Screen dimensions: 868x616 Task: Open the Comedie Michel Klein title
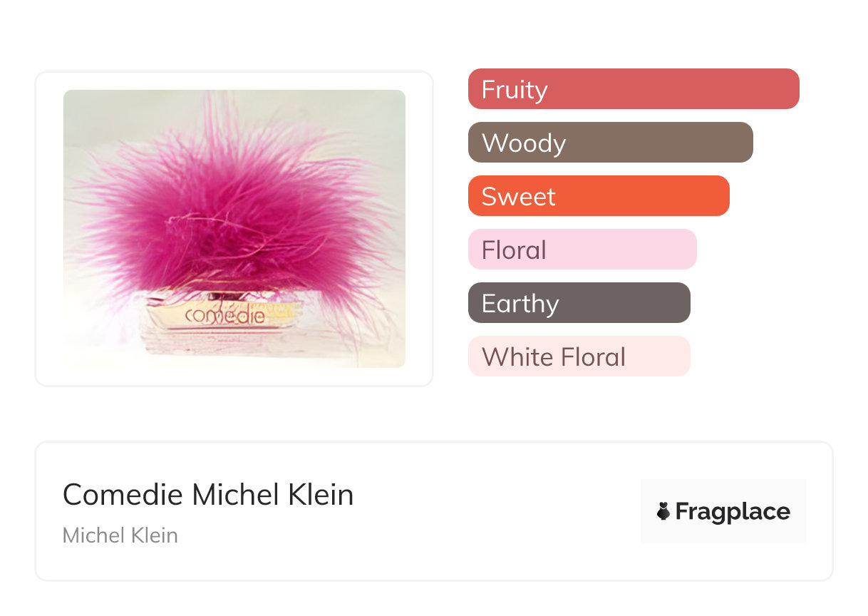208,495
